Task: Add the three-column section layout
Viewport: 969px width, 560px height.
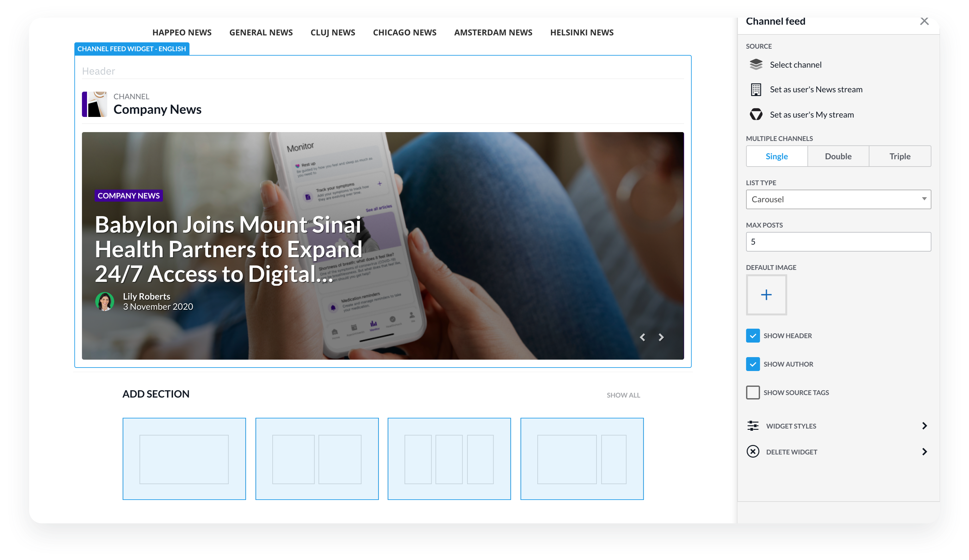Action: click(x=449, y=459)
